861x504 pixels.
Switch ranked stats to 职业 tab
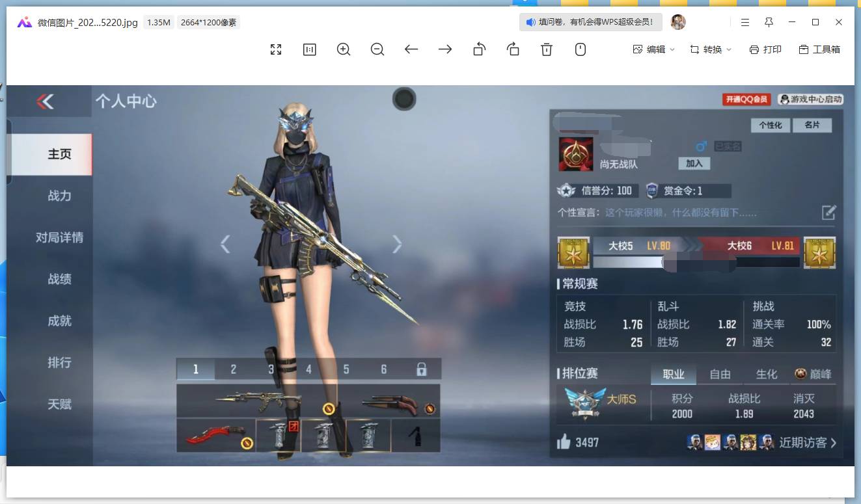click(x=674, y=374)
